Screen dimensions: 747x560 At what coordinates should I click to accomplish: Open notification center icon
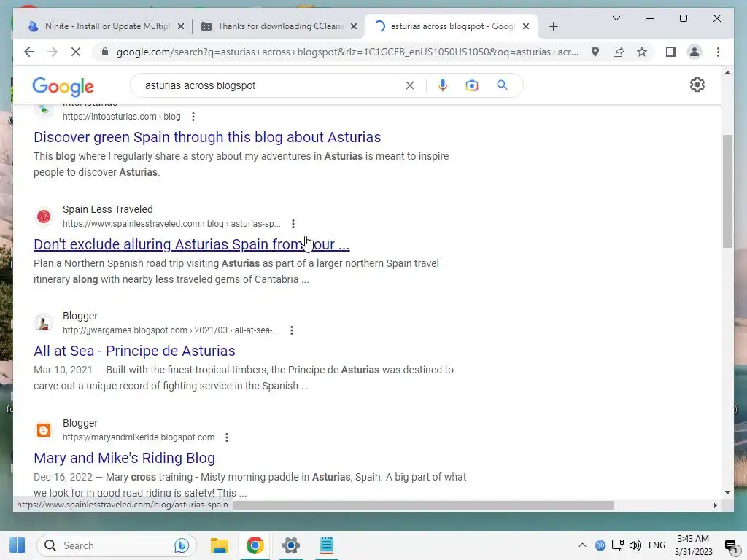pos(731,545)
